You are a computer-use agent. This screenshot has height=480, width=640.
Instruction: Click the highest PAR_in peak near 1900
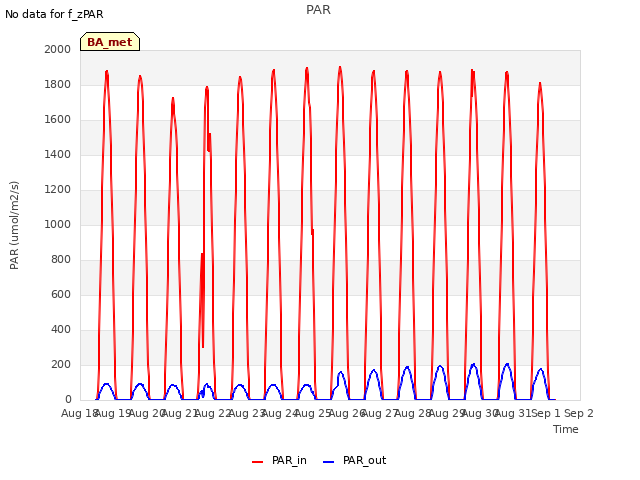point(340,68)
